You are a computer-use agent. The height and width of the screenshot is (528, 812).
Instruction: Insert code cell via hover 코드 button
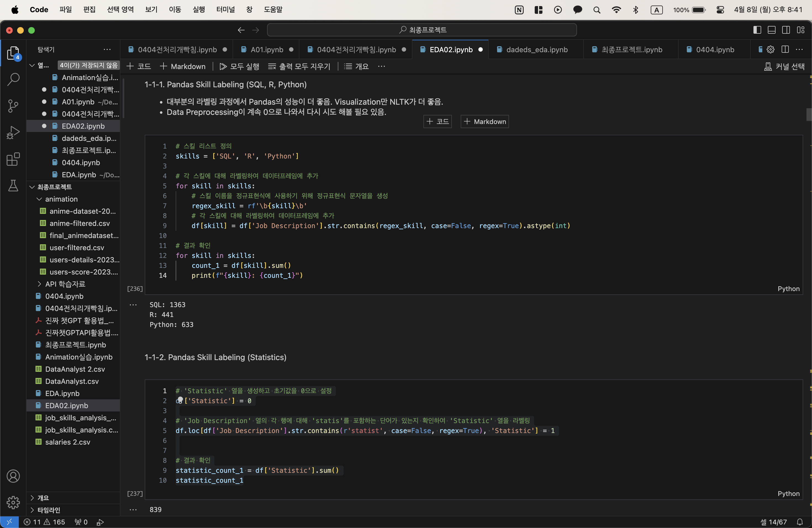point(437,122)
